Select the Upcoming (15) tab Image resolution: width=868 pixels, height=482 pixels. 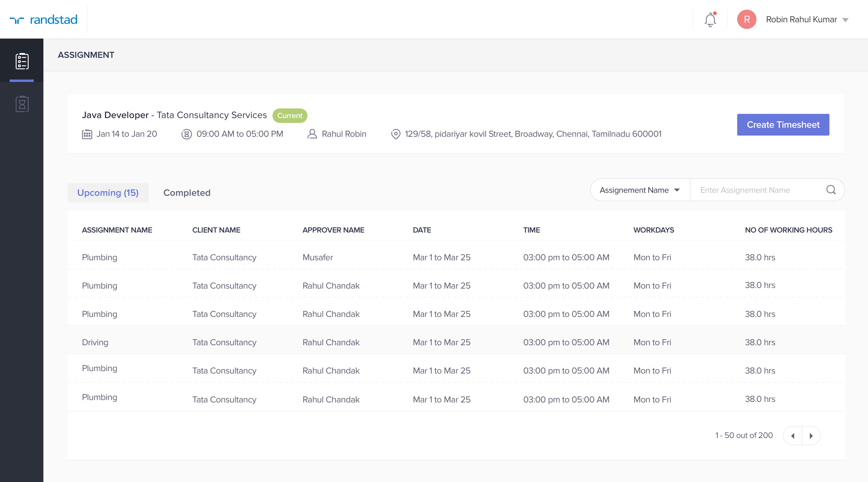108,192
